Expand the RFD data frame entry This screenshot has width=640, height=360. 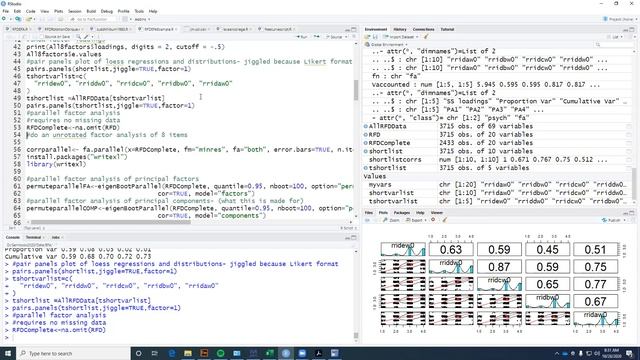pos(366,135)
